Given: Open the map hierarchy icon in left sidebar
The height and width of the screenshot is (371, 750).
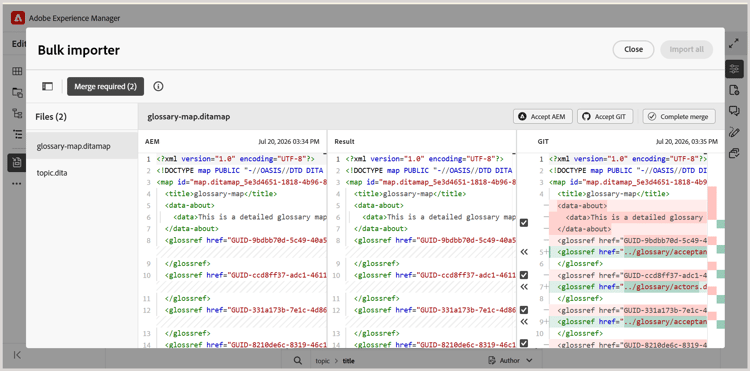Looking at the screenshot, I should pos(17,113).
